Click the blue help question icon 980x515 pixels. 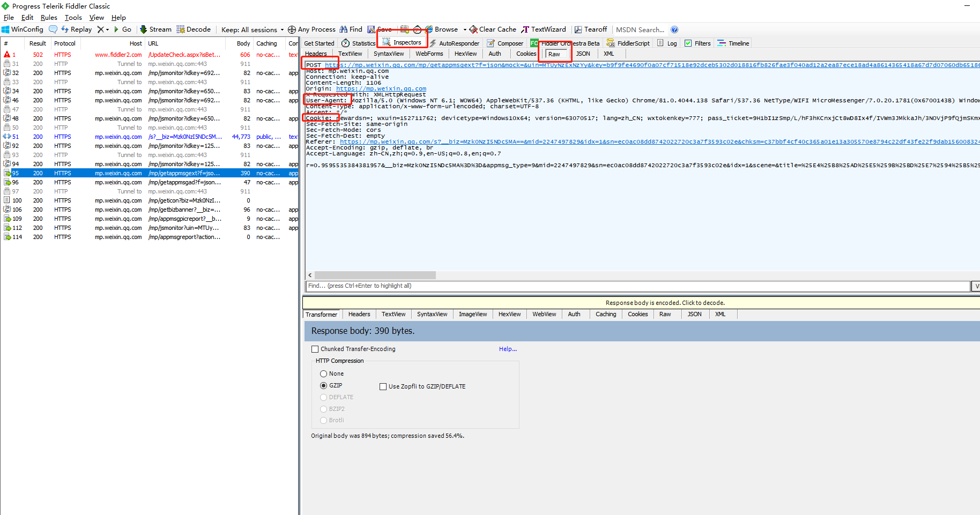tap(674, 29)
